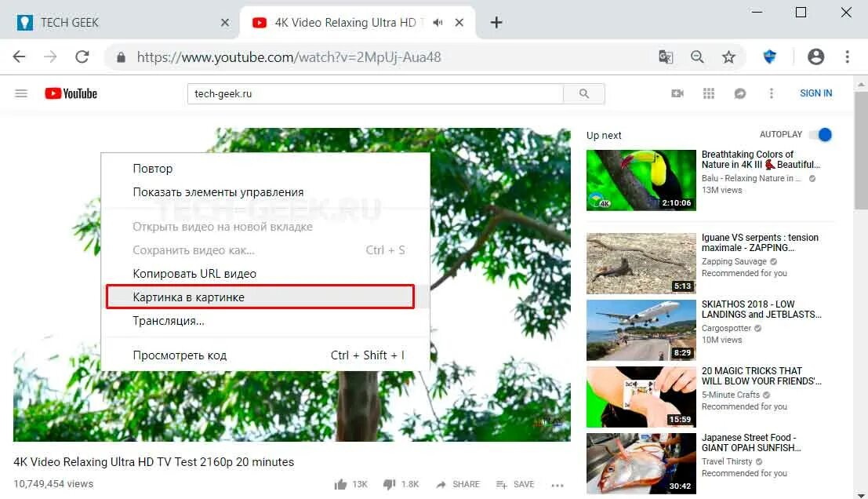Open YouTube apps grid icon
Viewport: 868px width, 499px height.
coord(709,93)
